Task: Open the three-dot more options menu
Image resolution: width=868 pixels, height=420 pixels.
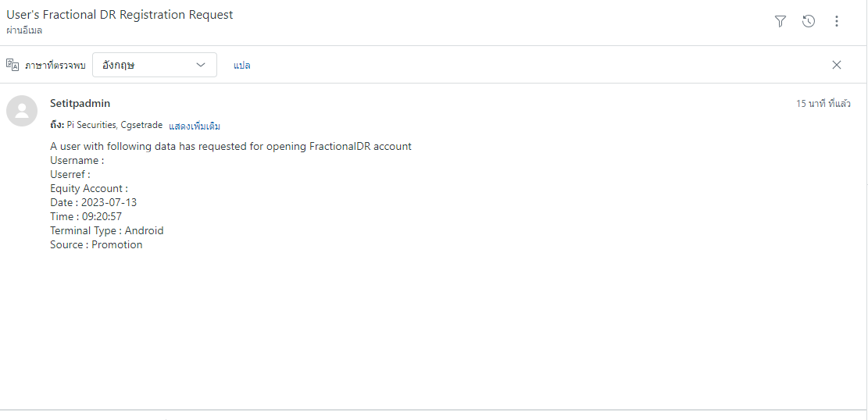Action: pyautogui.click(x=837, y=21)
